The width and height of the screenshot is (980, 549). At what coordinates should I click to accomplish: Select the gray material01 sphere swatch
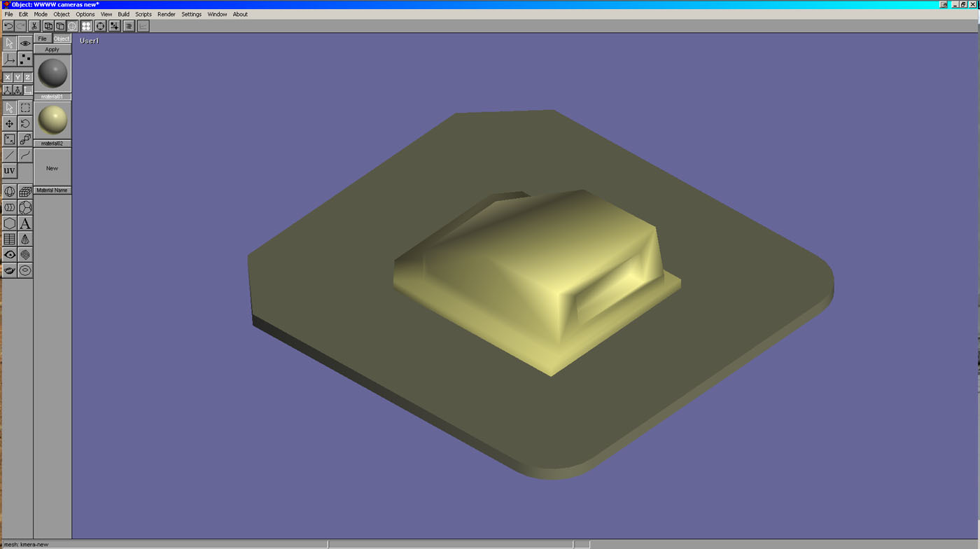[x=52, y=74]
